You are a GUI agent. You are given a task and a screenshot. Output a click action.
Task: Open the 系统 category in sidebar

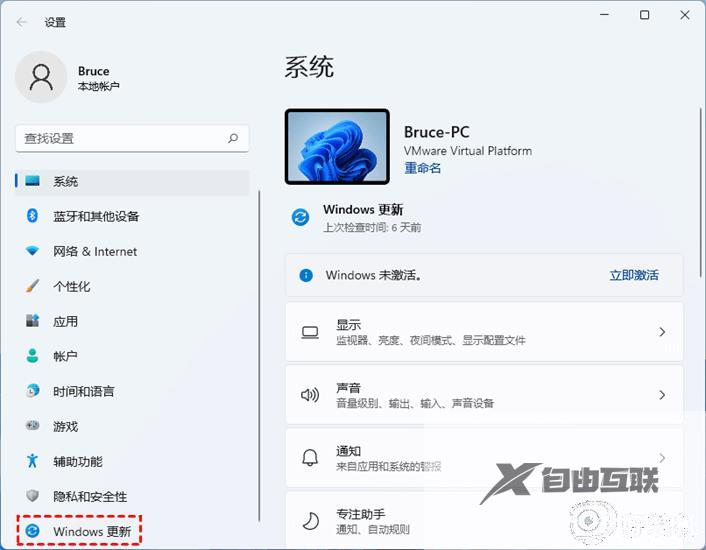pyautogui.click(x=132, y=181)
